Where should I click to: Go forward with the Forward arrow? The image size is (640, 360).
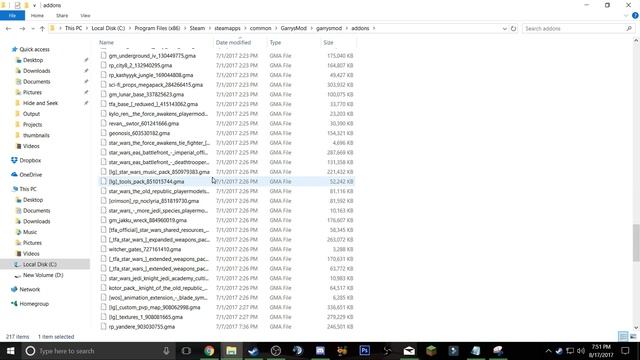tap(22, 29)
